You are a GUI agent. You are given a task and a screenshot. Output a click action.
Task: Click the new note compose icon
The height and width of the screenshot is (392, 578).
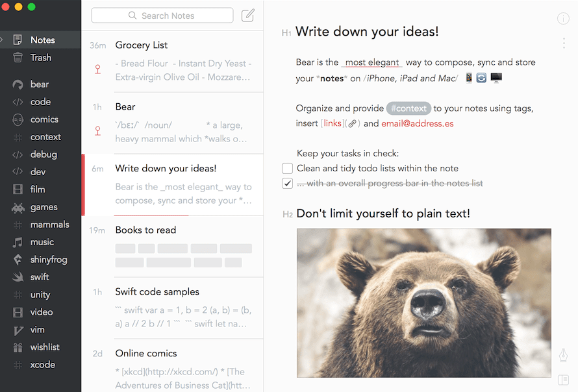[247, 16]
